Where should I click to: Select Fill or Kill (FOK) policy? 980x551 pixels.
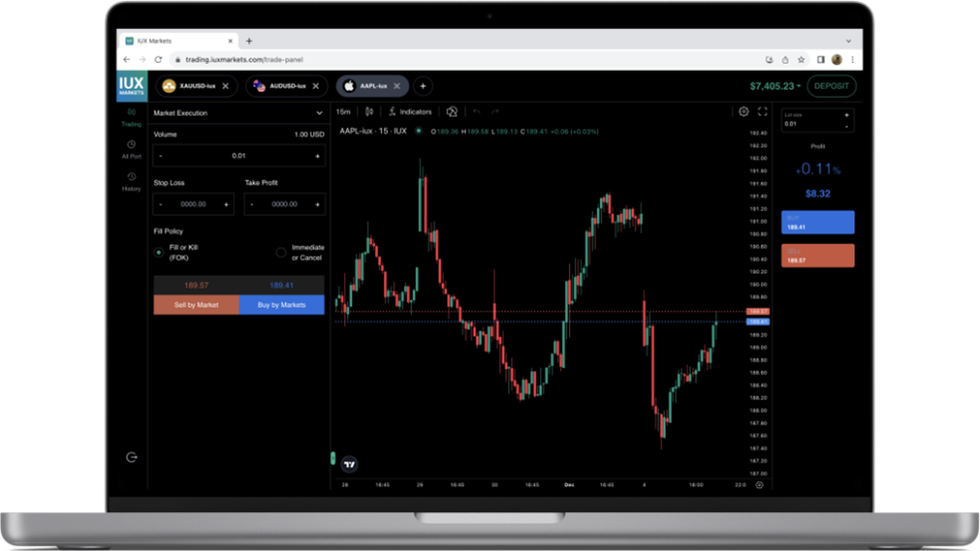click(159, 252)
